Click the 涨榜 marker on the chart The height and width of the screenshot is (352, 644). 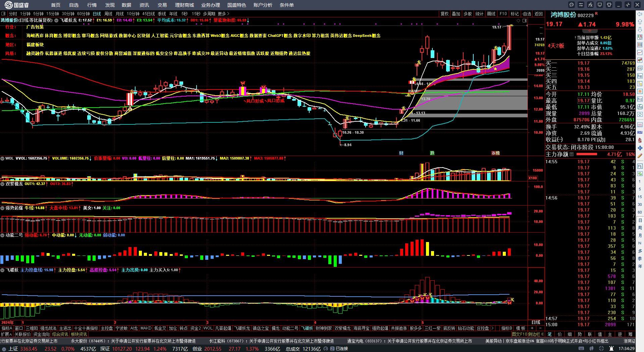point(495,153)
